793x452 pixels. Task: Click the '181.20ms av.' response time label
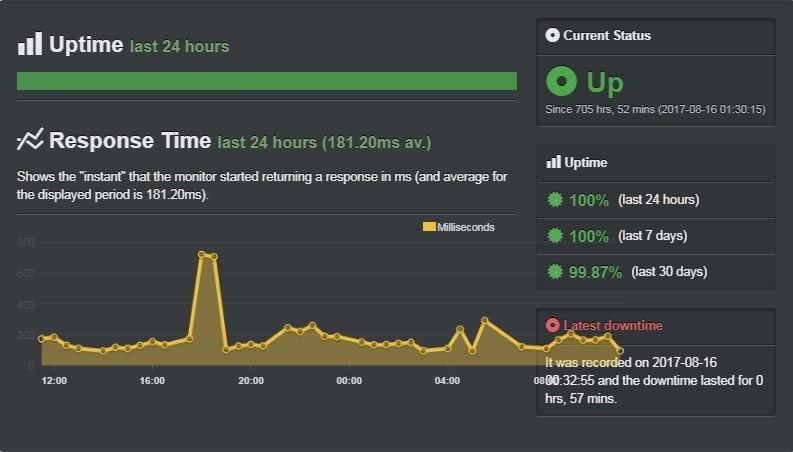[376, 142]
